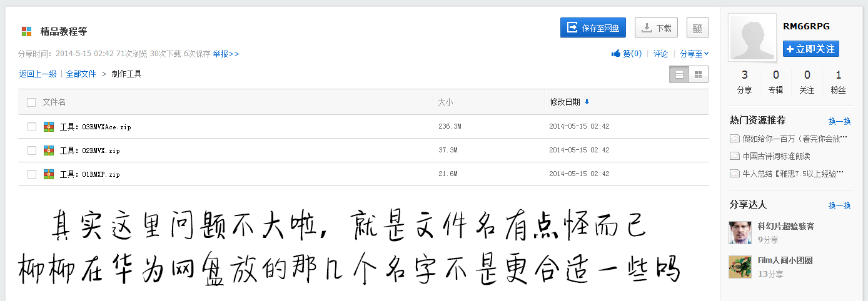Screen dimensions: 868x301
Task: Open the 科幻片超验骇客 user name link
Action: 786,226
